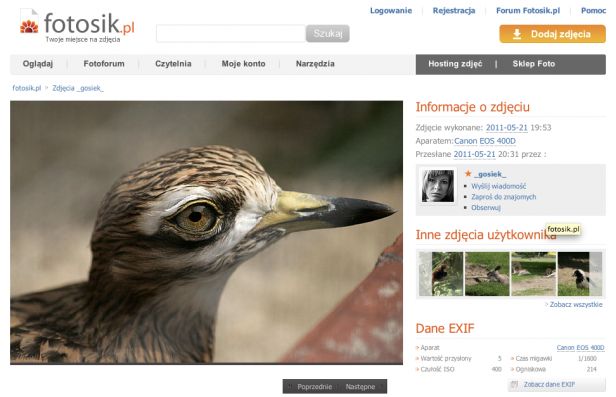This screenshot has width=616, height=397.
Task: Click Wyślij wiadomość link
Action: [x=499, y=186]
